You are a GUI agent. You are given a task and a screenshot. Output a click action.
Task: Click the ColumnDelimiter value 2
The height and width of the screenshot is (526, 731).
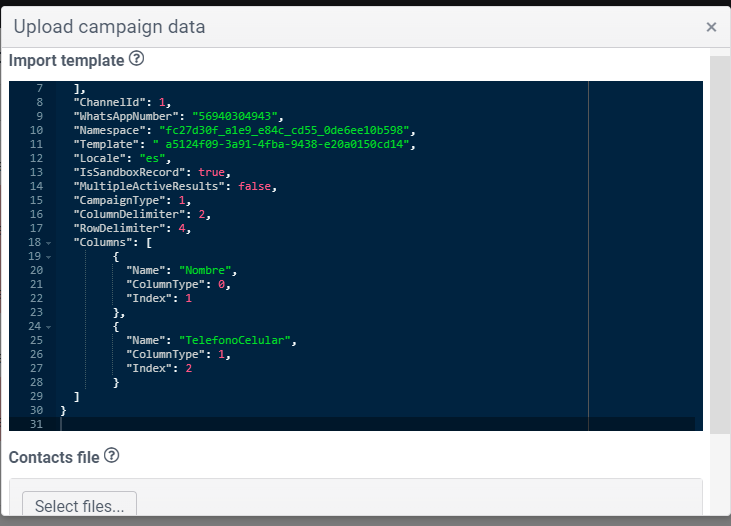(x=202, y=214)
